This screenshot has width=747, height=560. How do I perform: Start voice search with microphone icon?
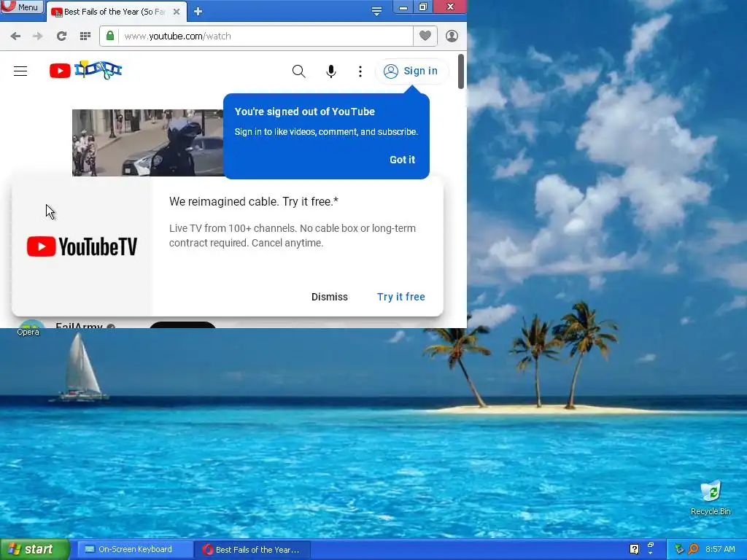[x=330, y=71]
